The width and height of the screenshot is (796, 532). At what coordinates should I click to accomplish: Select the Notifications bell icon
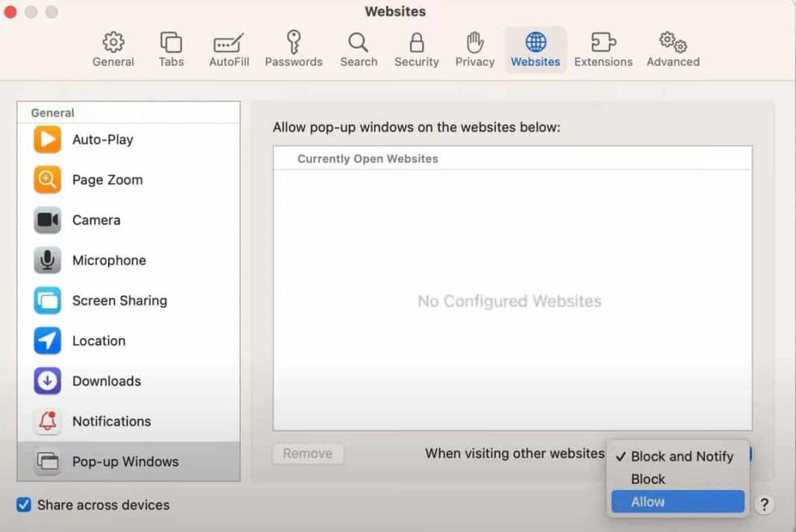(x=111, y=421)
